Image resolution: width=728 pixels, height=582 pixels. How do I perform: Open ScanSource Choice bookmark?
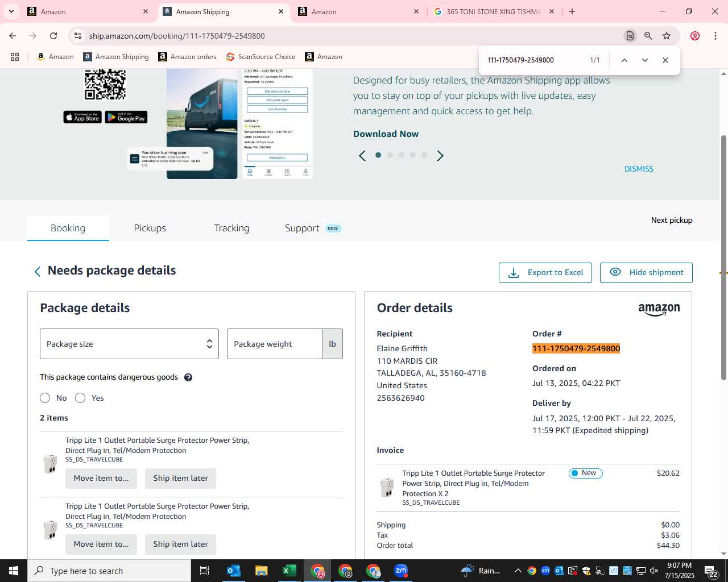pyautogui.click(x=260, y=57)
